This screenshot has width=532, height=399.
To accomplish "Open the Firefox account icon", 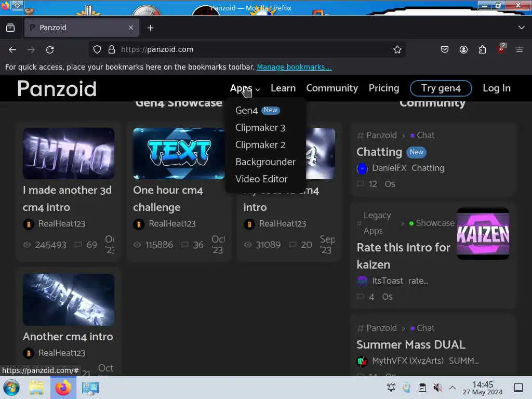I will 463,49.
